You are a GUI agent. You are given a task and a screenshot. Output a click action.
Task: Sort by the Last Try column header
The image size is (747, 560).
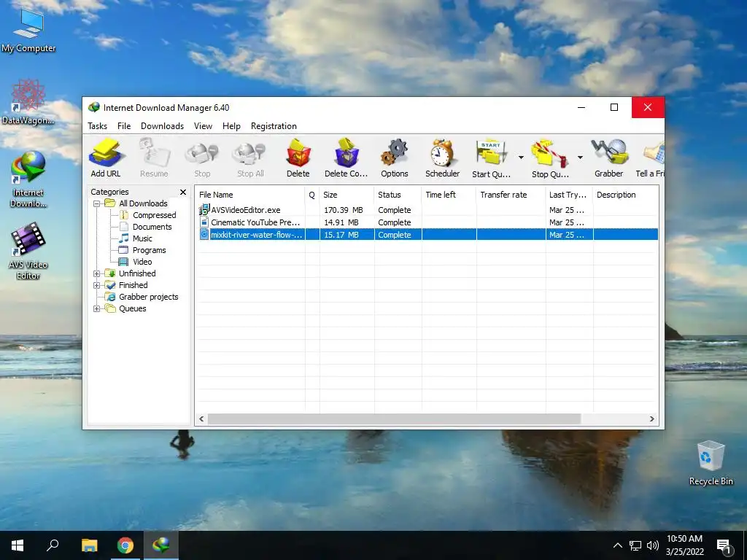569,195
